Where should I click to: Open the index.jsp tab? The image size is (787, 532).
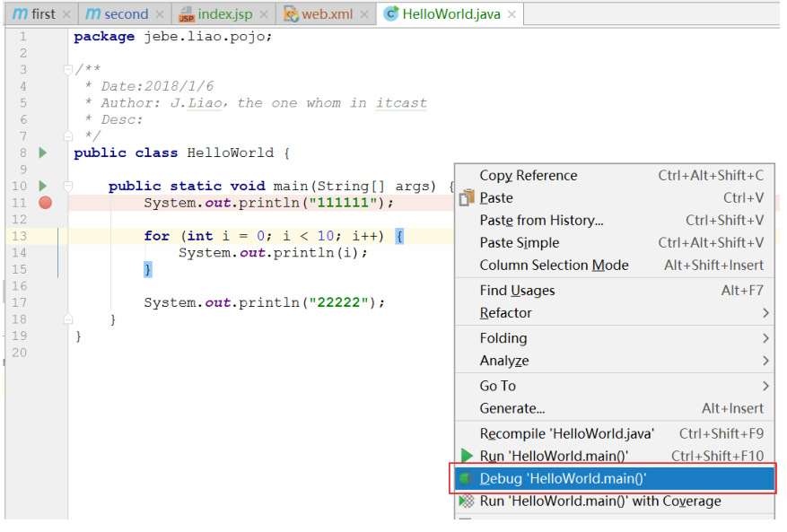coord(225,14)
